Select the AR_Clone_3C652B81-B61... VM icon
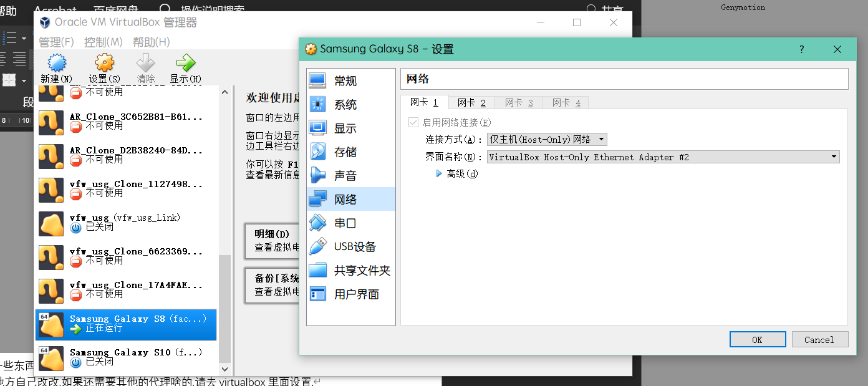This screenshot has width=868, height=386. 51,123
